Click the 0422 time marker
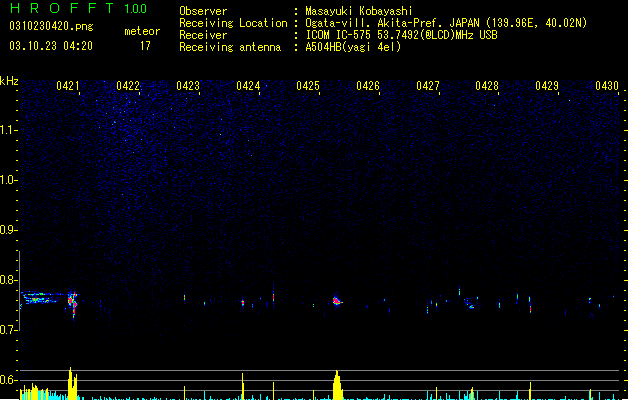The height and width of the screenshot is (400, 629). click(128, 86)
